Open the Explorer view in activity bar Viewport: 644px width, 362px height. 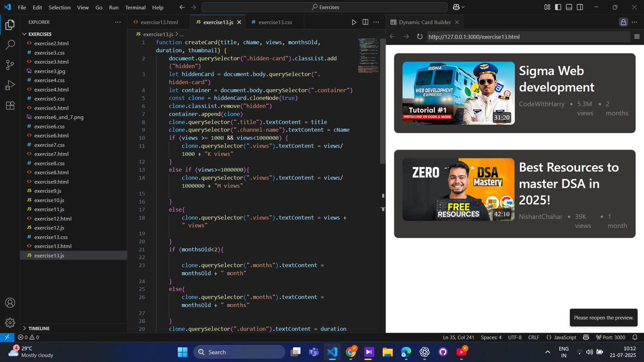pyautogui.click(x=10, y=25)
